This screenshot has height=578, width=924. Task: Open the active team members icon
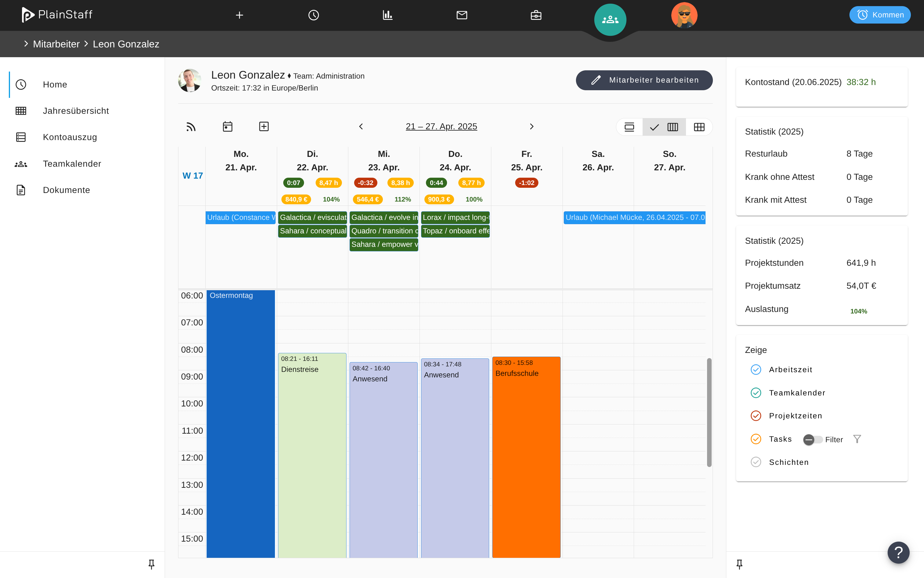coord(610,20)
